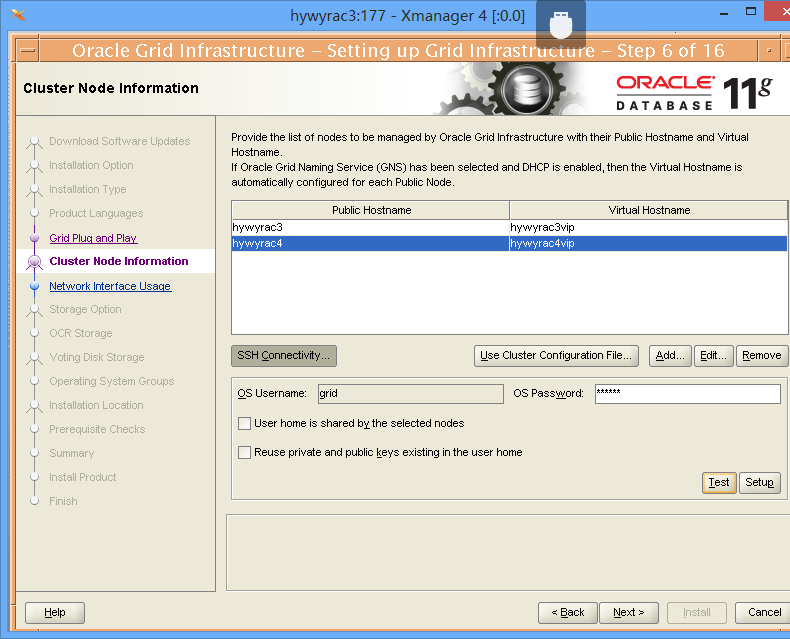790x639 pixels.
Task: Focus the OS Username field
Action: pyautogui.click(x=410, y=394)
